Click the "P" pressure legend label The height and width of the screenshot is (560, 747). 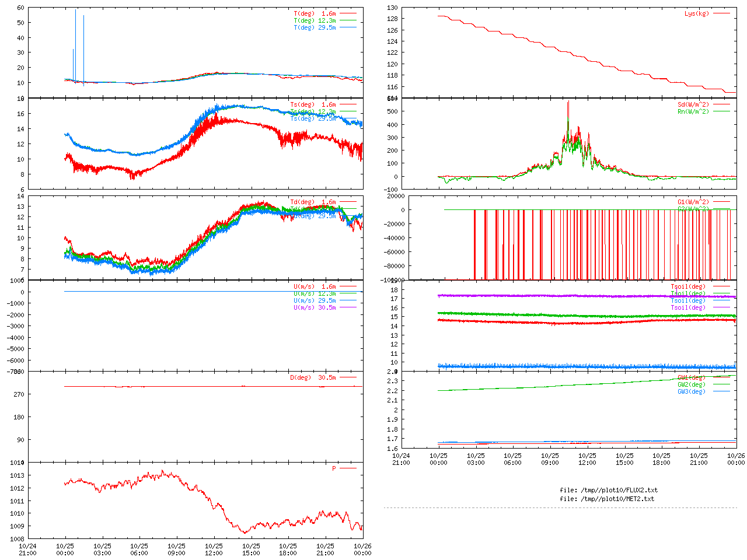click(334, 468)
